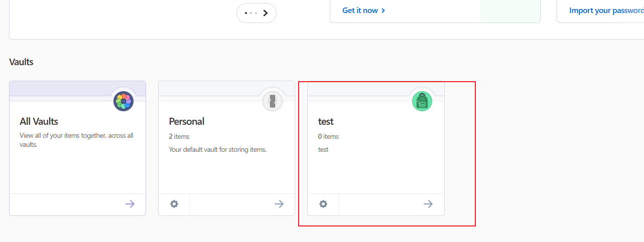Click the carousel next chevron arrow
Image resolution: width=644 pixels, height=242 pixels.
(x=266, y=13)
